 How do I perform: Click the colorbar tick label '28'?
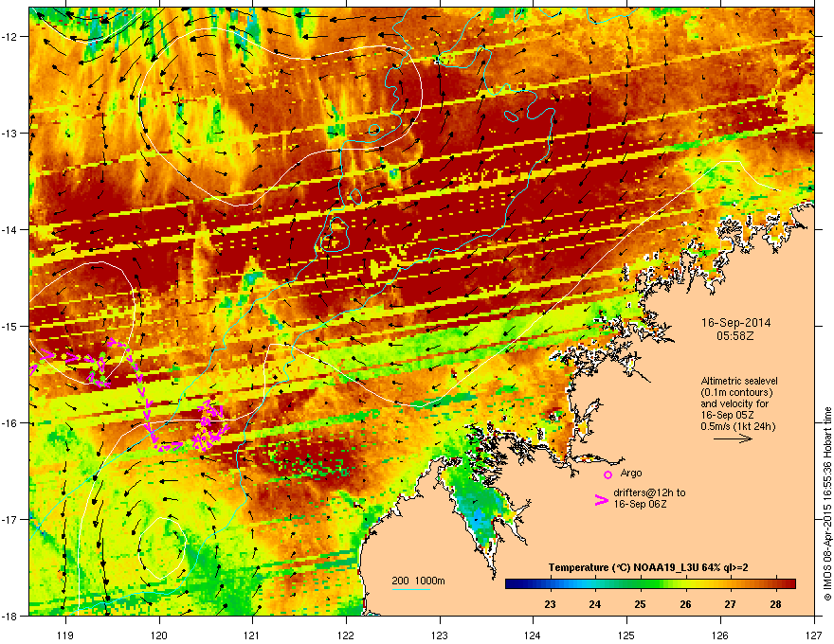click(x=775, y=604)
